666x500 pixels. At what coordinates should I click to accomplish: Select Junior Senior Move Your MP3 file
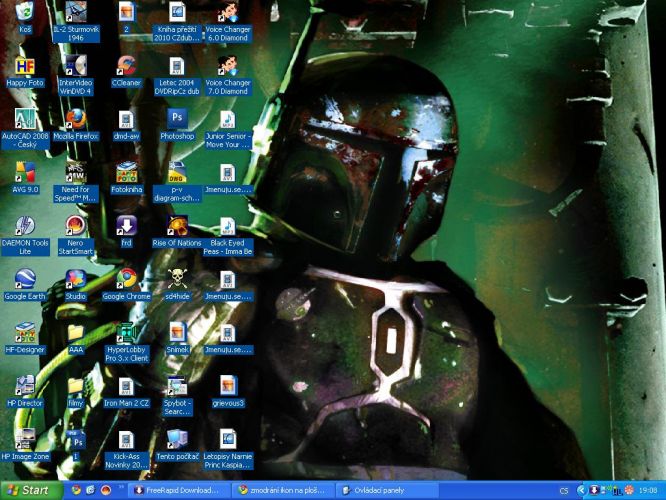(228, 129)
